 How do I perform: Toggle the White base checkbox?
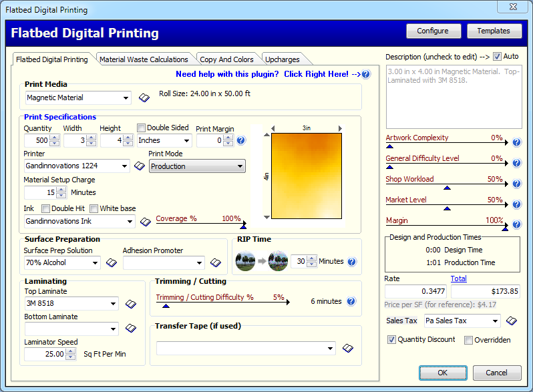[94, 208]
